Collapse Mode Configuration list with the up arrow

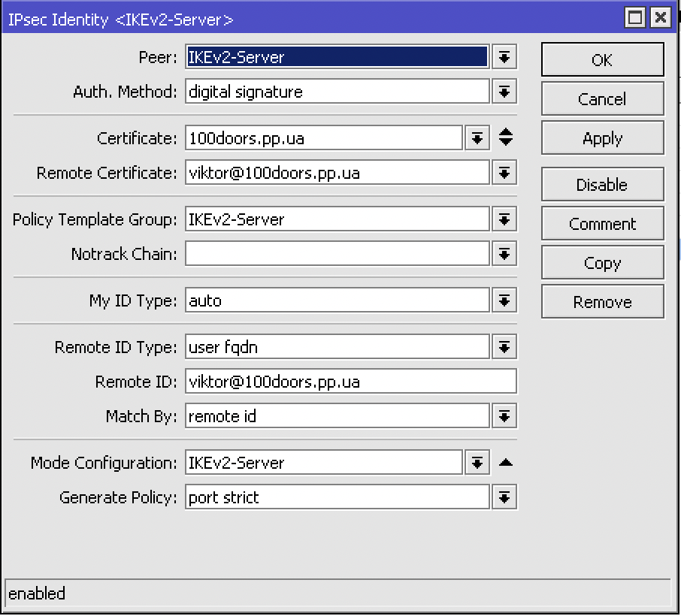pyautogui.click(x=506, y=462)
